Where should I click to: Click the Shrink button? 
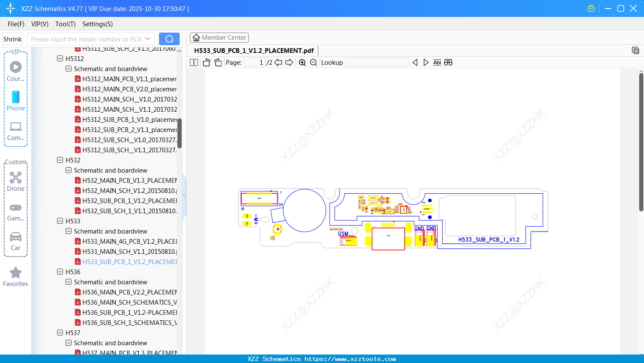(12, 38)
